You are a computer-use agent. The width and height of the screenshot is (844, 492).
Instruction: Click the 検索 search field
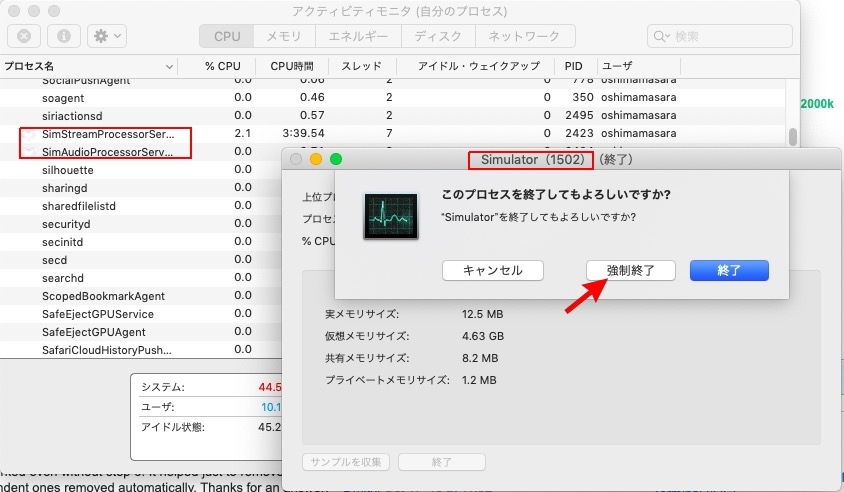(720, 36)
